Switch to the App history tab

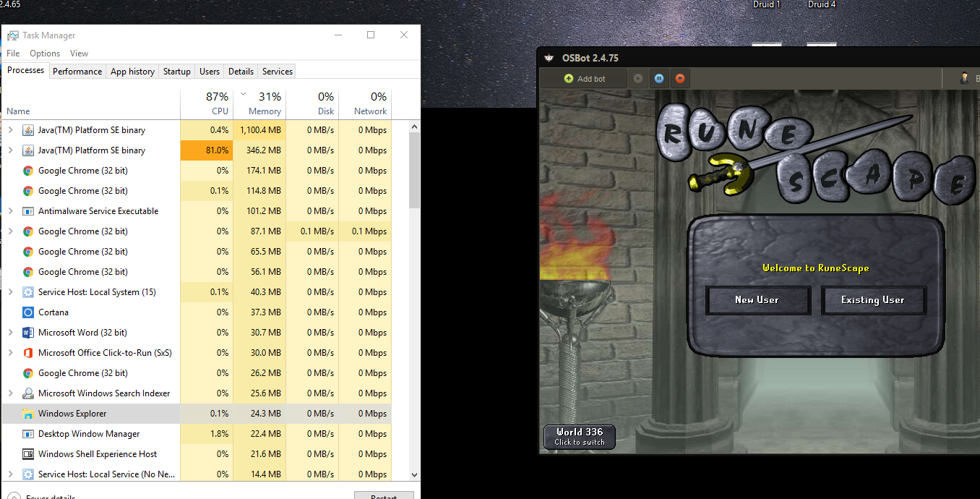[x=132, y=72]
